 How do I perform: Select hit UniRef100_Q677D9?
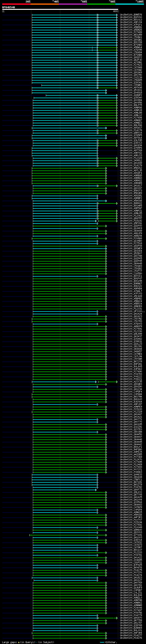click(131, 620)
